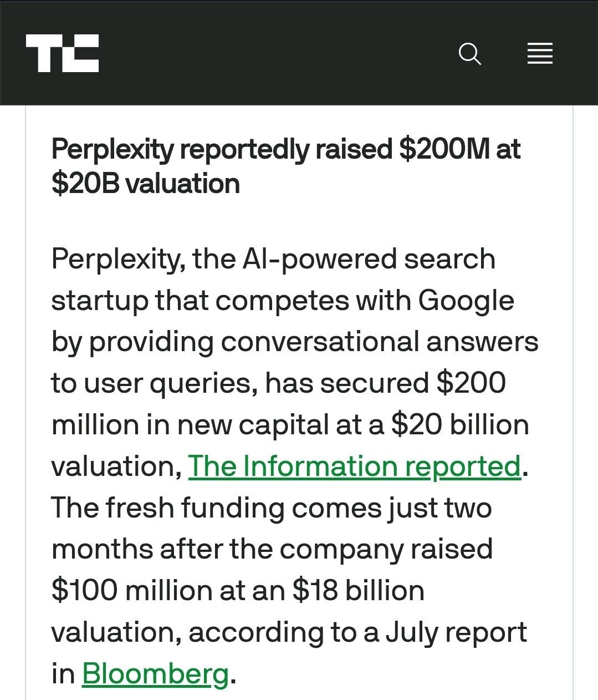This screenshot has height=700, width=598.
Task: Click 'months after the company raised' line
Action: (x=272, y=549)
